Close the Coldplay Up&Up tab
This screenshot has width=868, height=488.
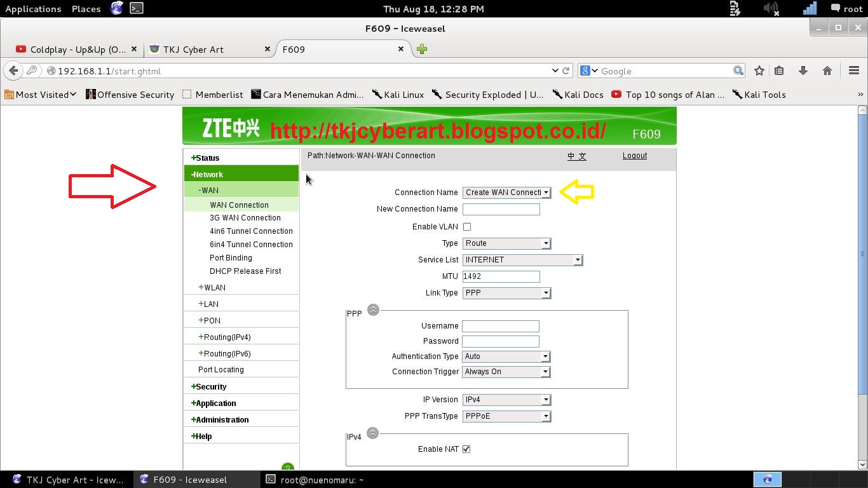134,49
